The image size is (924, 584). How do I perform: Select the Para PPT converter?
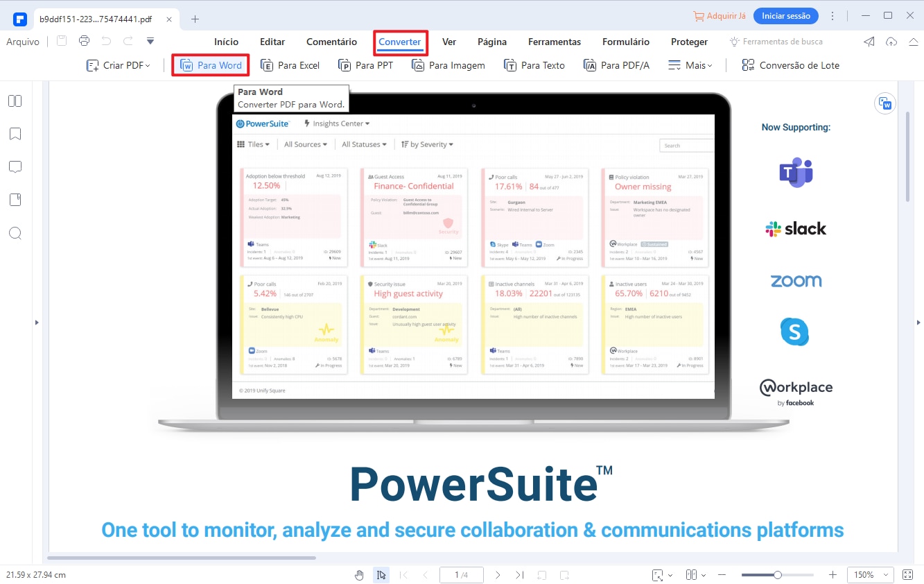point(365,65)
